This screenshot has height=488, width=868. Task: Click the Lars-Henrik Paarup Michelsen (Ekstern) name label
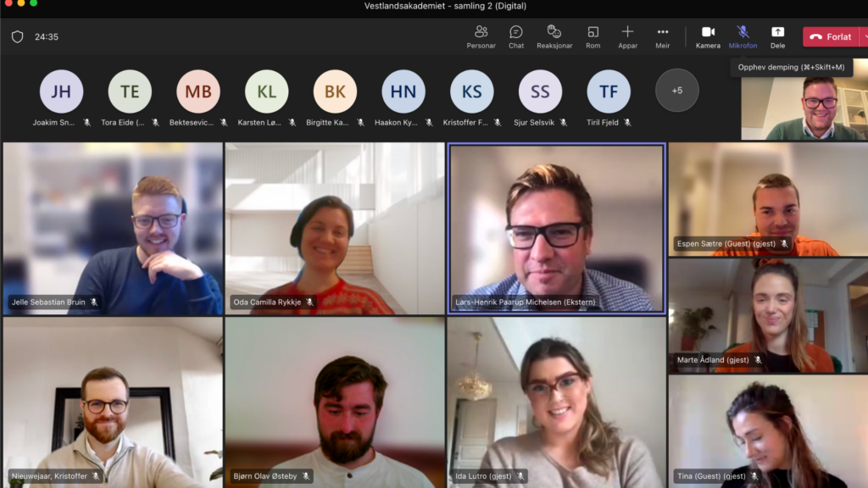[x=526, y=302]
